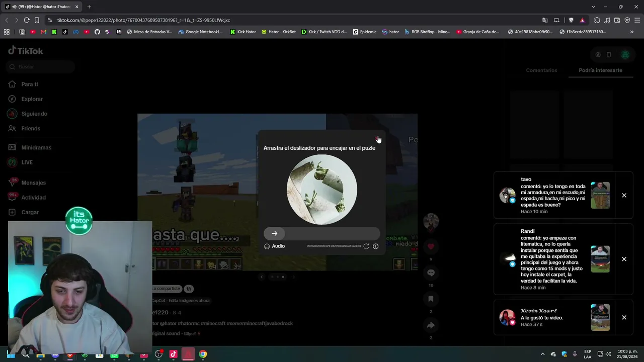Refresh the captcha puzzle image

pyautogui.click(x=366, y=246)
